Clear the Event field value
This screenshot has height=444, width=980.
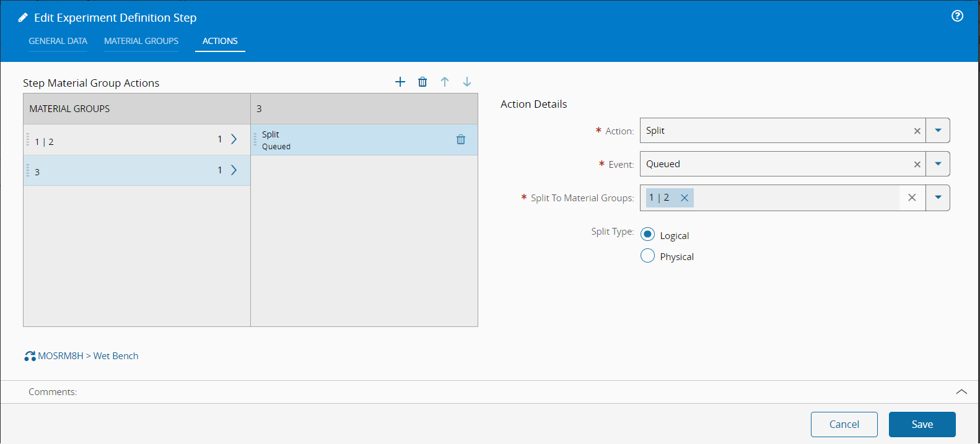917,164
